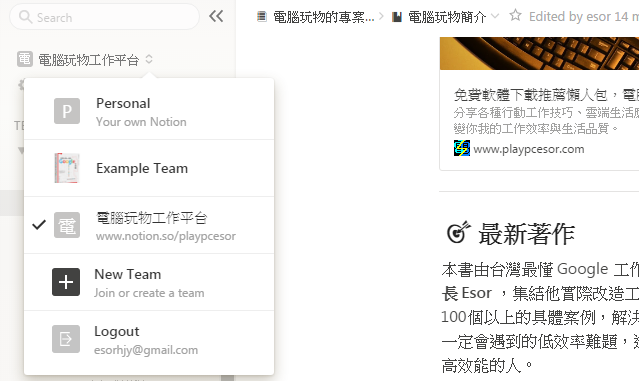Image resolution: width=639 pixels, height=381 pixels.
Task: Select the Personal workspace entry
Action: (149, 111)
